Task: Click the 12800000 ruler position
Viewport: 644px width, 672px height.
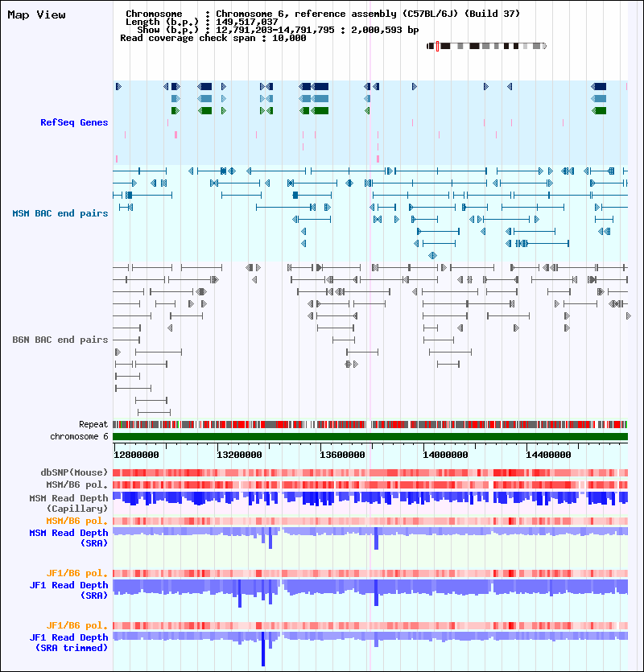Action: click(x=136, y=455)
